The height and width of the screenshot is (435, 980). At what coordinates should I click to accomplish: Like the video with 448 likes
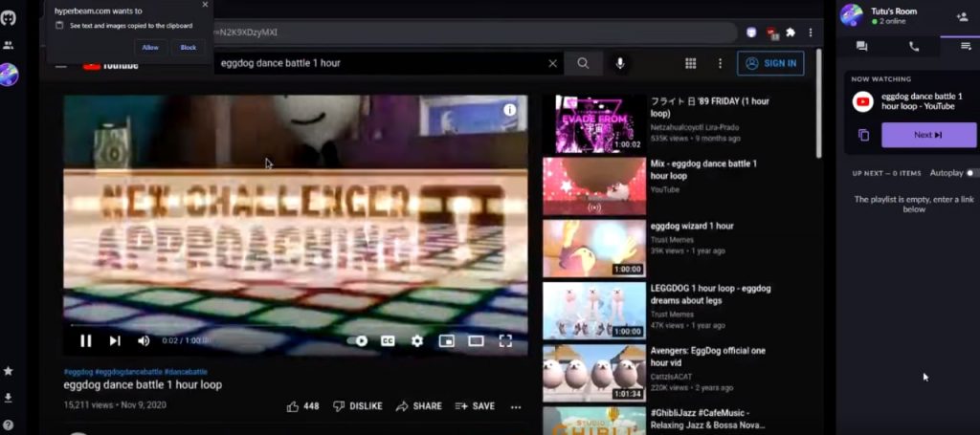click(303, 406)
